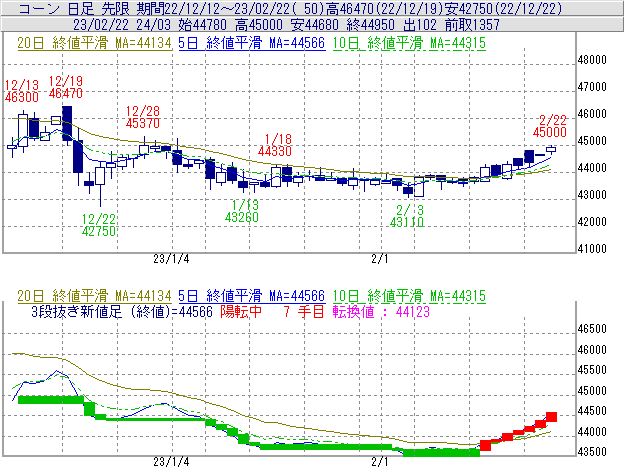Click the 12/28 45370 high label
The width and height of the screenshot is (624, 475).
[143, 117]
